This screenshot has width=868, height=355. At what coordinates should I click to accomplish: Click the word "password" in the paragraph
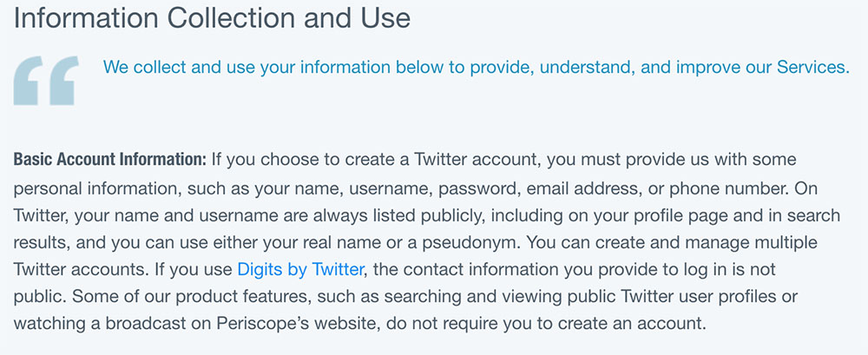479,189
